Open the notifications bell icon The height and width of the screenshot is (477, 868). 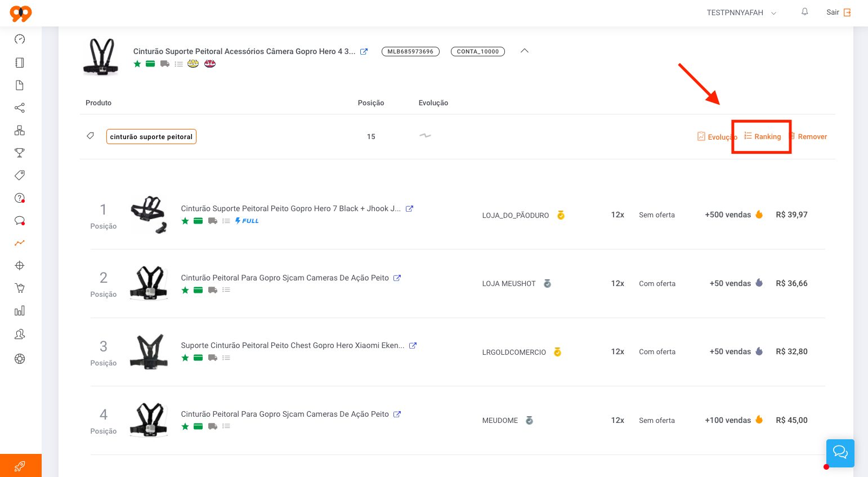(x=805, y=12)
